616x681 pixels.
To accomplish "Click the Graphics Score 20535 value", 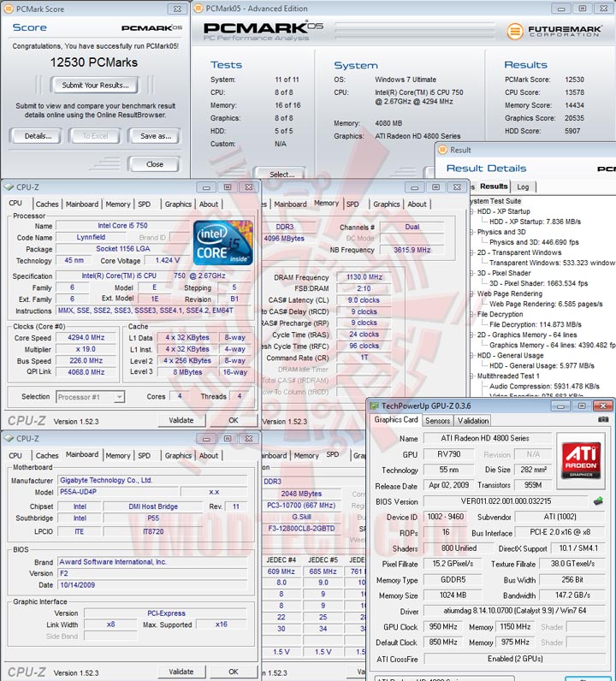I will tap(574, 118).
